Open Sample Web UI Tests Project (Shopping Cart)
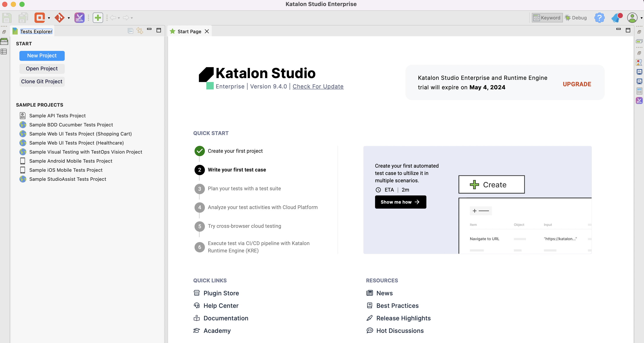Image resolution: width=644 pixels, height=343 pixels. coord(76,134)
